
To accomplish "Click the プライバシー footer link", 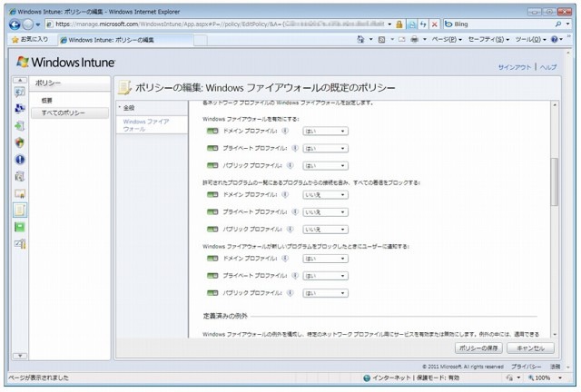I will click(x=527, y=367).
